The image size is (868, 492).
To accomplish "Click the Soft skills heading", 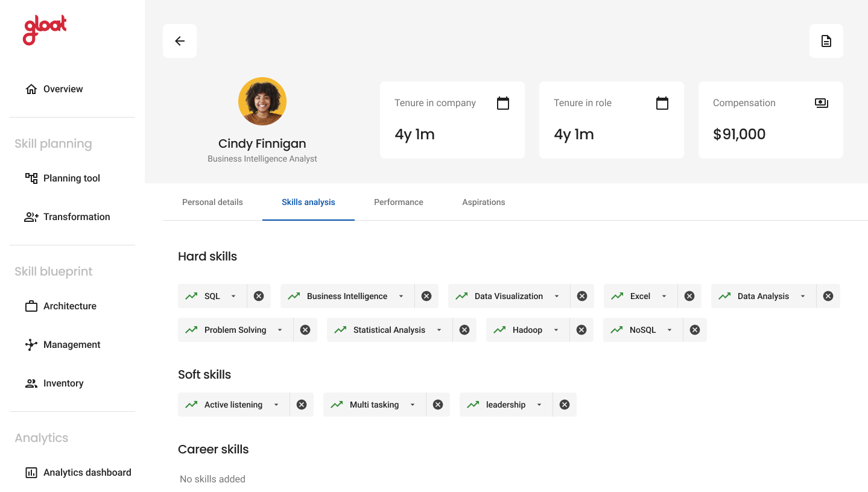I will coord(204,374).
